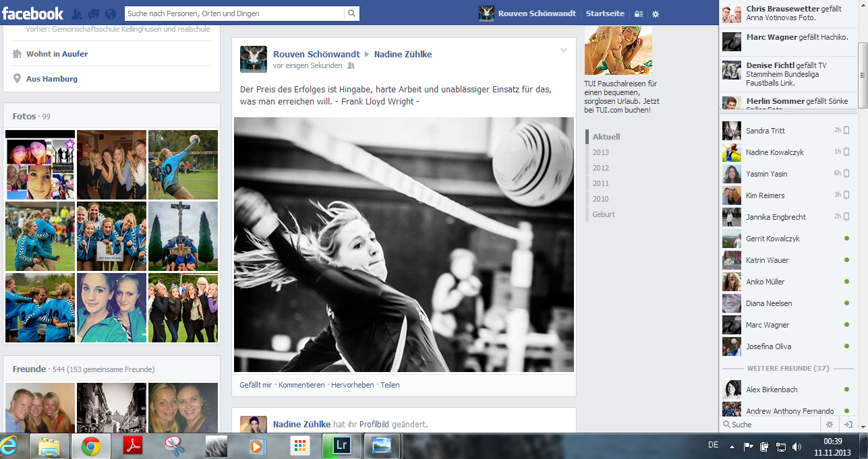
Task: Click Hervorheben under the post
Action: click(x=352, y=385)
